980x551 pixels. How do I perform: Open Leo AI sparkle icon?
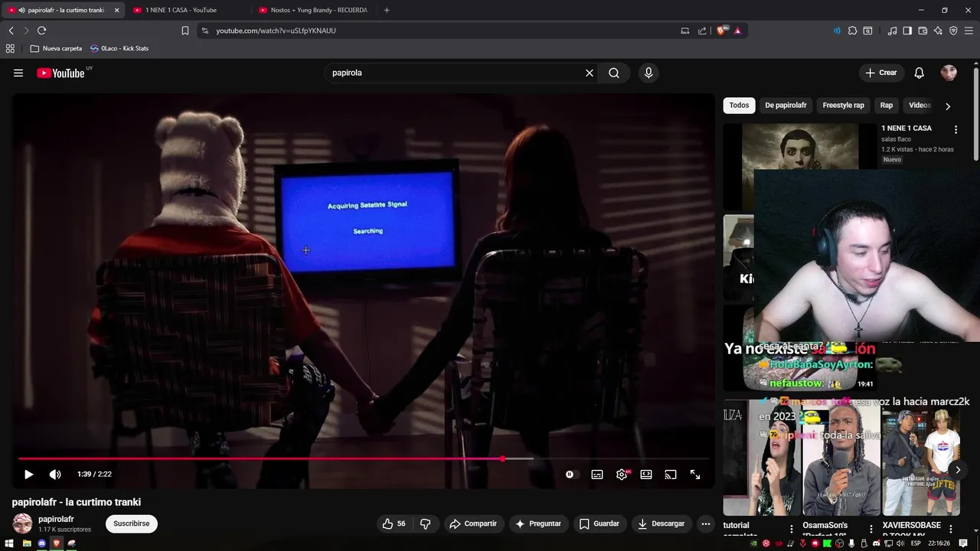[938, 31]
